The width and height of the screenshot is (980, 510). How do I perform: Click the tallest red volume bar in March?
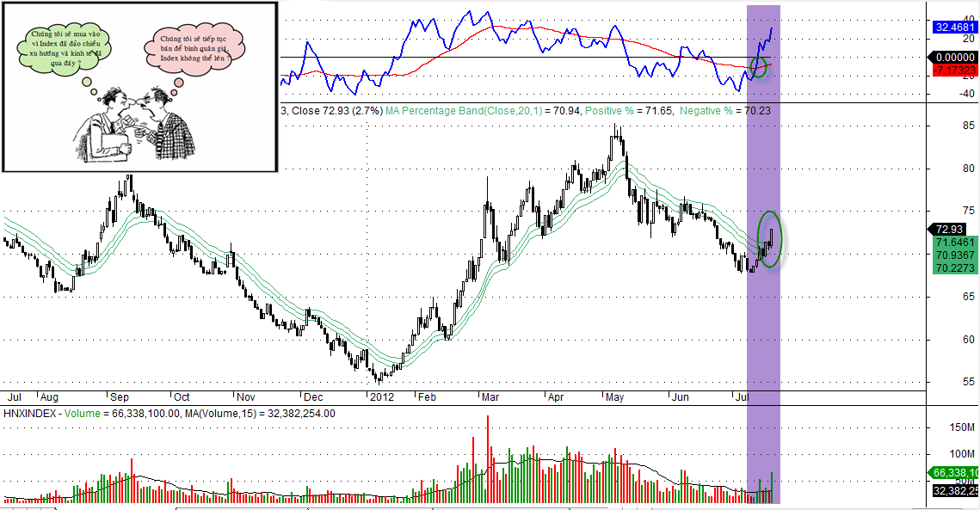click(x=488, y=459)
